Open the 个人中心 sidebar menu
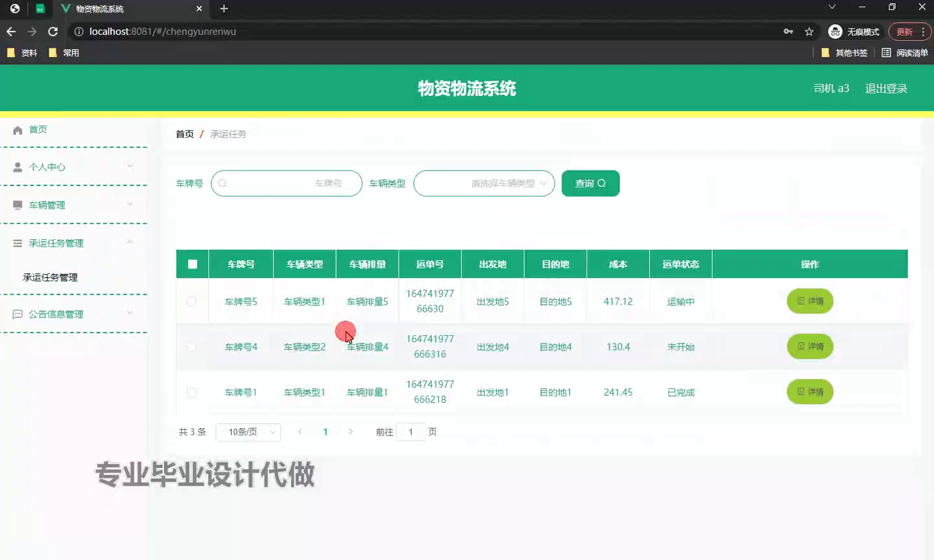The height and width of the screenshot is (560, 934). point(73,167)
